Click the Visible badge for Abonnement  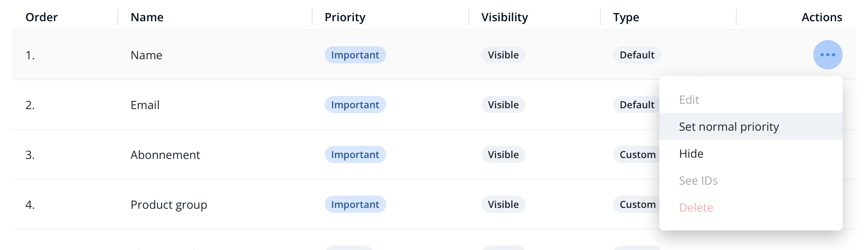(x=503, y=154)
